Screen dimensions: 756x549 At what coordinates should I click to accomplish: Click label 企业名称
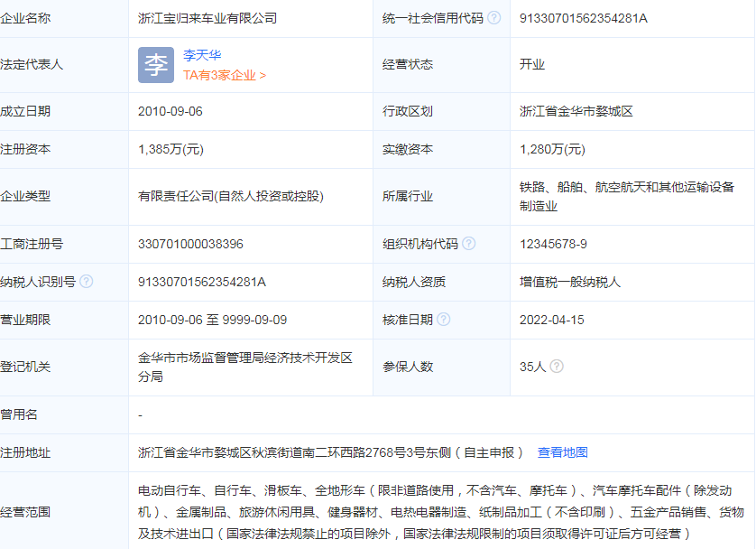click(25, 18)
